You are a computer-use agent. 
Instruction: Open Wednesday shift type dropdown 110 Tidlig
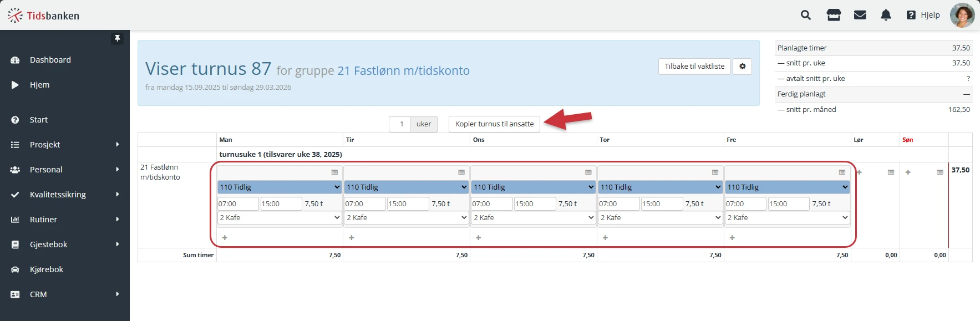(534, 187)
